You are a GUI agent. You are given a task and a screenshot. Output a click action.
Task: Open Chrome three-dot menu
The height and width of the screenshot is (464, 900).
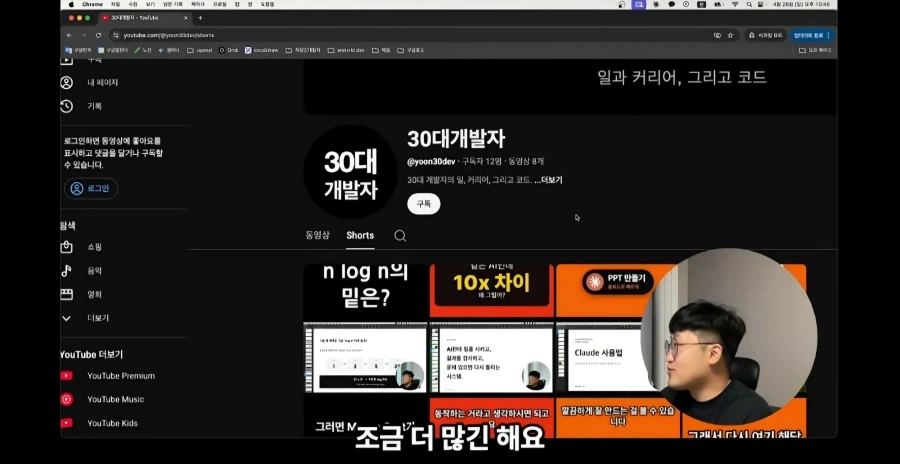click(x=828, y=35)
